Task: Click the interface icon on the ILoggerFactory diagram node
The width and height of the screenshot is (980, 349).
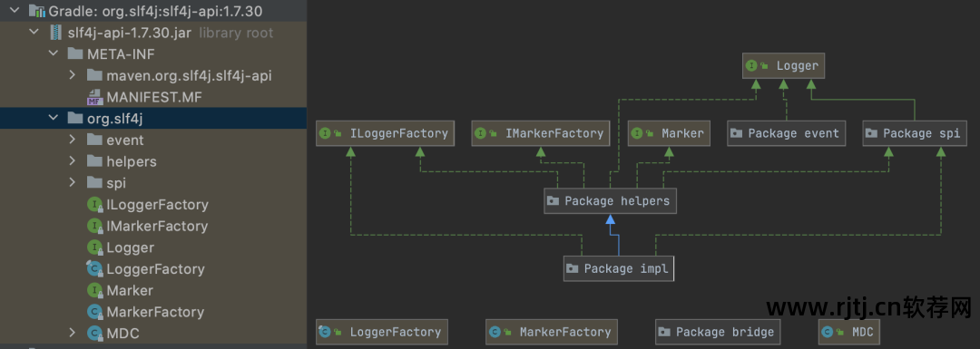Action: pyautogui.click(x=325, y=133)
